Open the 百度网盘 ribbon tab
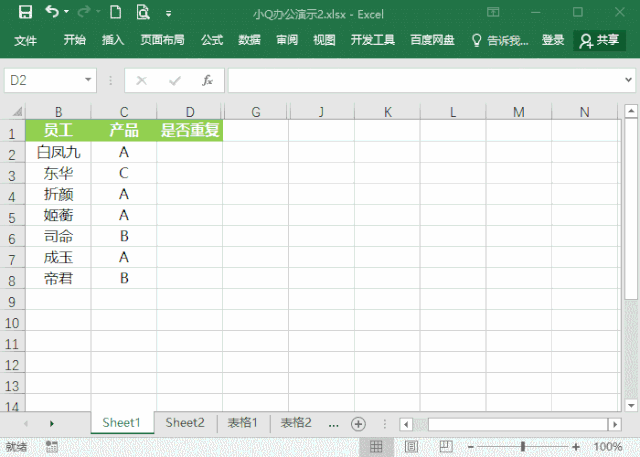 432,40
